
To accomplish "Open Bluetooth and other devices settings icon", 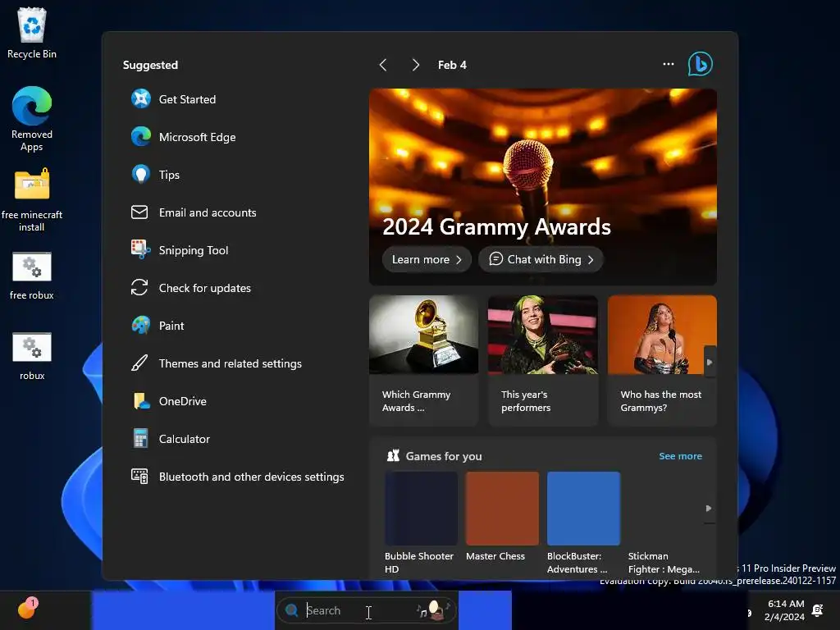I will 139,477.
